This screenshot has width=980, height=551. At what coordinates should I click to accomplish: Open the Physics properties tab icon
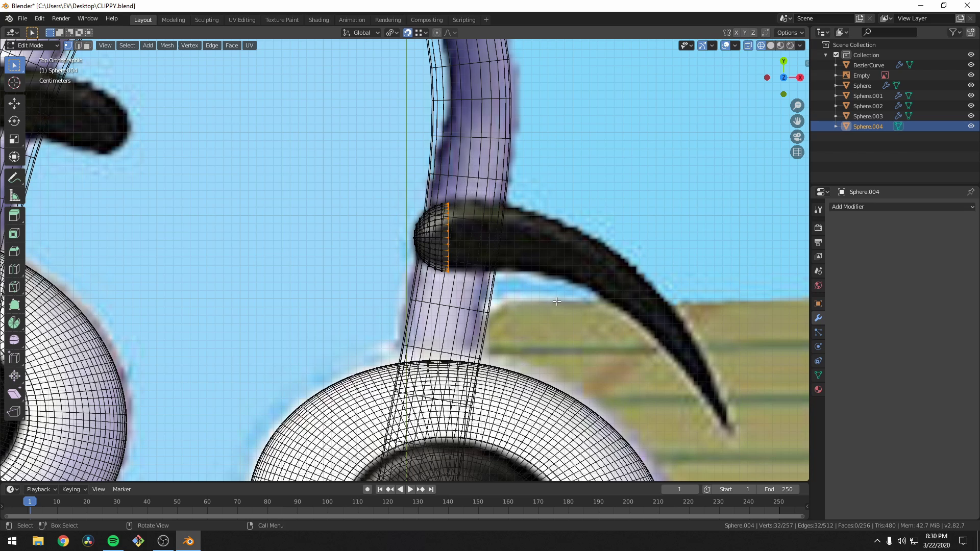[x=818, y=346]
